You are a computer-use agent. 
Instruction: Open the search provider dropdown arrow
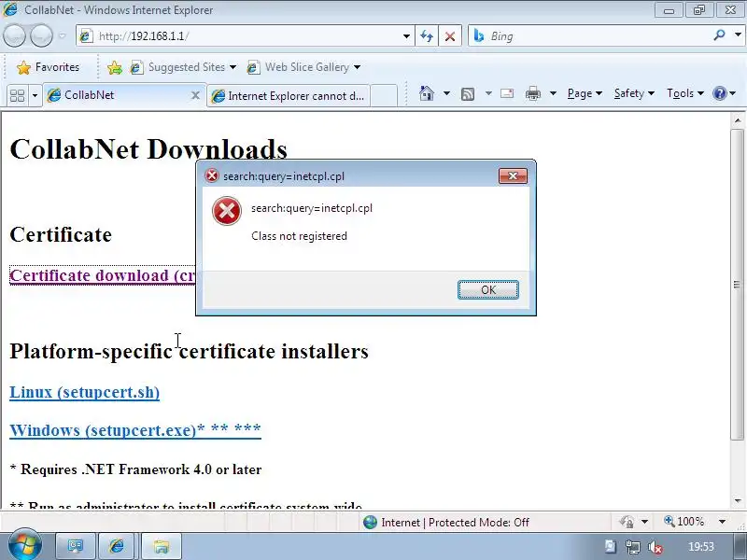pyautogui.click(x=738, y=35)
